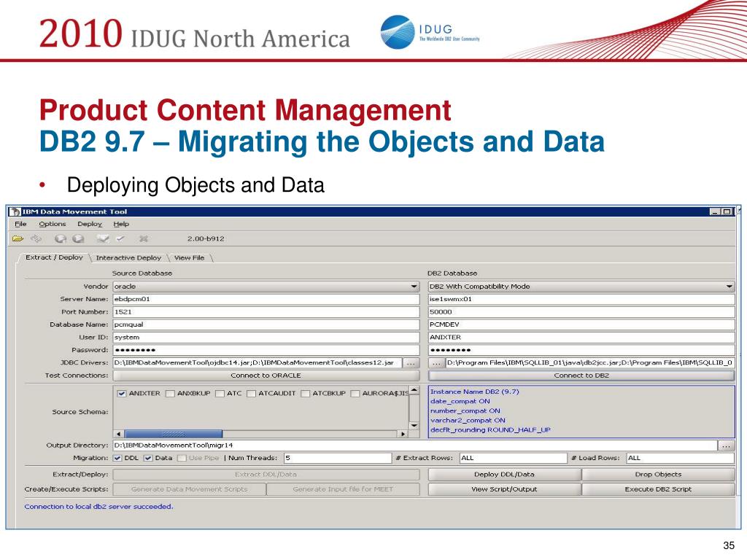Click the Output Directory path field

coord(414,446)
